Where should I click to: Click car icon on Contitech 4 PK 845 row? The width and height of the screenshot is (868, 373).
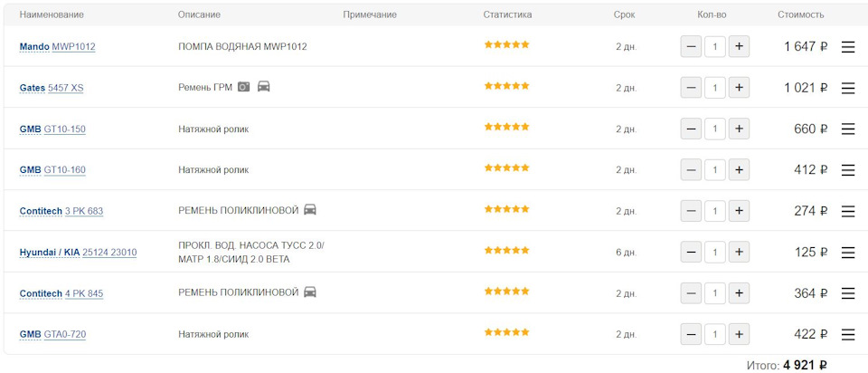click(310, 292)
